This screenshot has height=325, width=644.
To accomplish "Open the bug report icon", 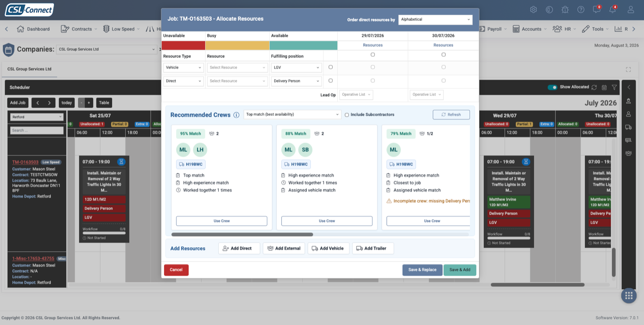I will coord(565,9).
